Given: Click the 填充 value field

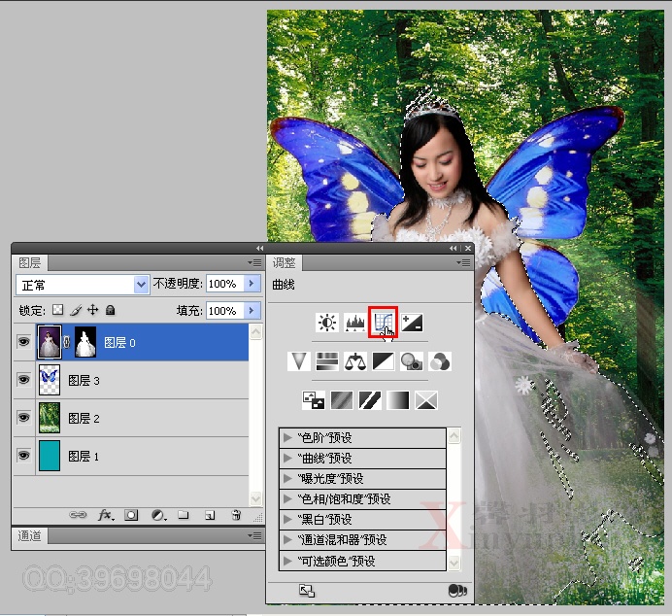Looking at the screenshot, I should 225,310.
